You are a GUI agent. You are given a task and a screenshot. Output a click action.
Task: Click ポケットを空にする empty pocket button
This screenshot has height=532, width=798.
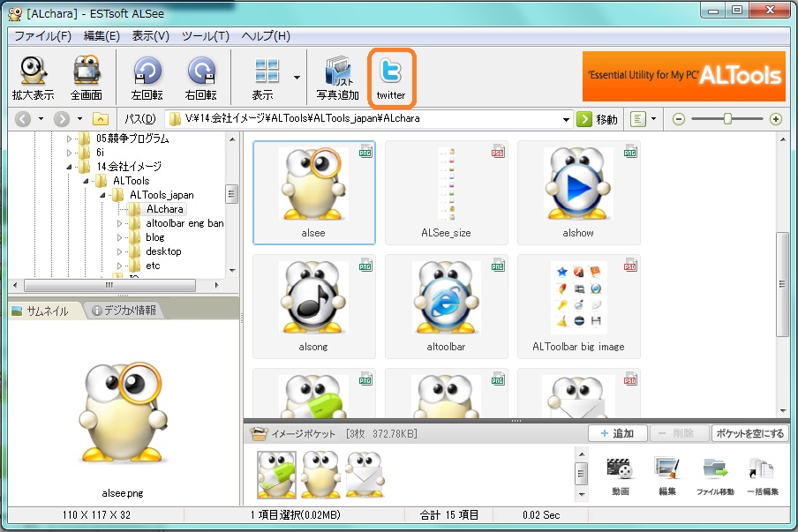tap(749, 433)
